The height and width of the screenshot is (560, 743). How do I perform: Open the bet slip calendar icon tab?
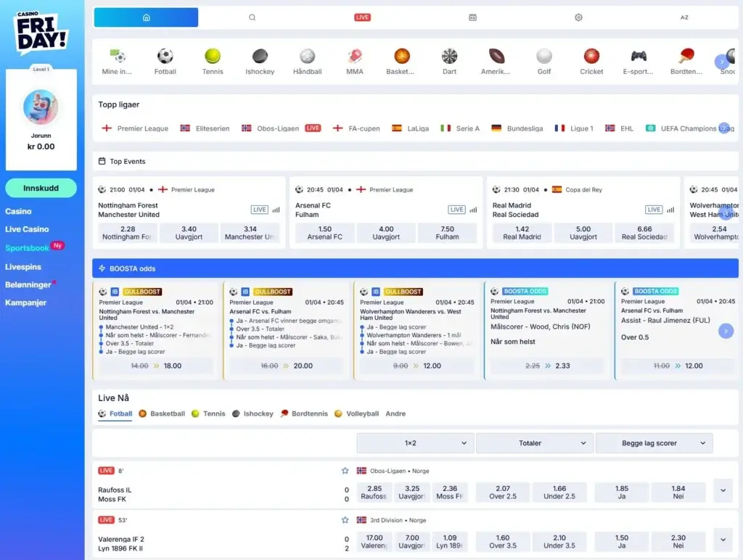472,17
